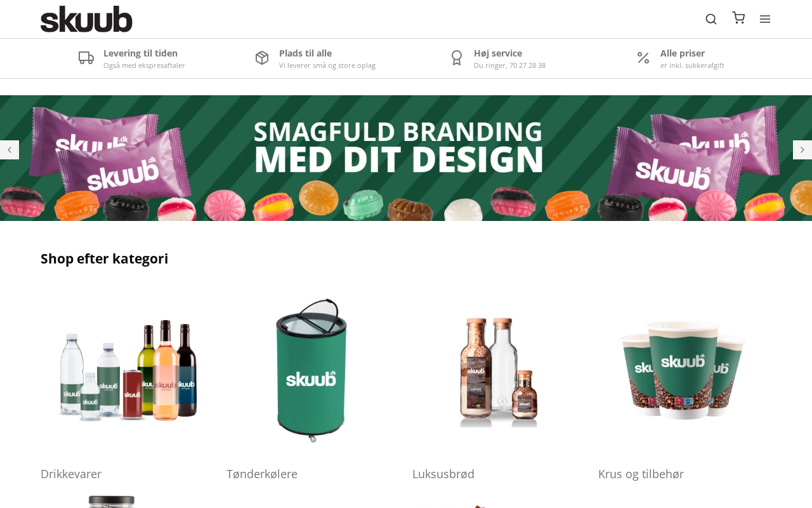Click the Smagfuld Branding candy banner
812x508 pixels.
406,158
